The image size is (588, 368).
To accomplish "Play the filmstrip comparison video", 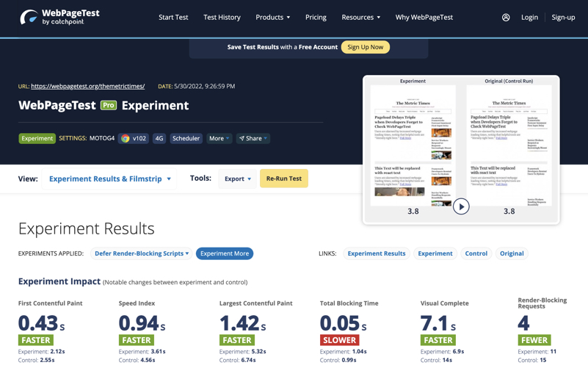I will pyautogui.click(x=461, y=206).
